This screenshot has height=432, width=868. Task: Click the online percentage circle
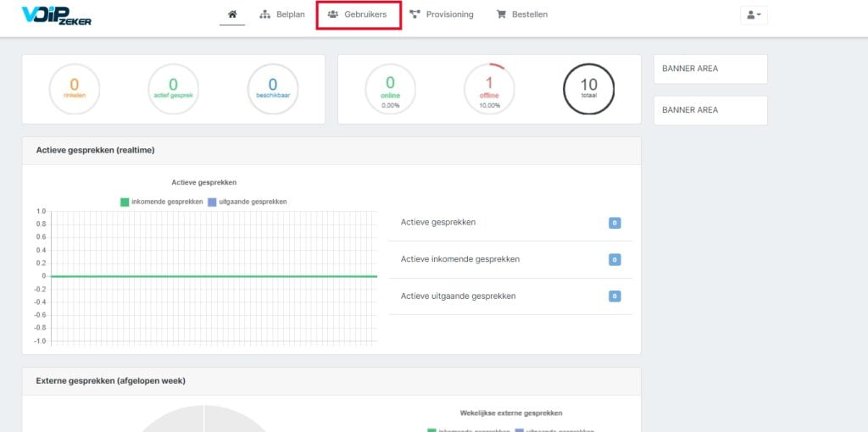click(x=390, y=89)
